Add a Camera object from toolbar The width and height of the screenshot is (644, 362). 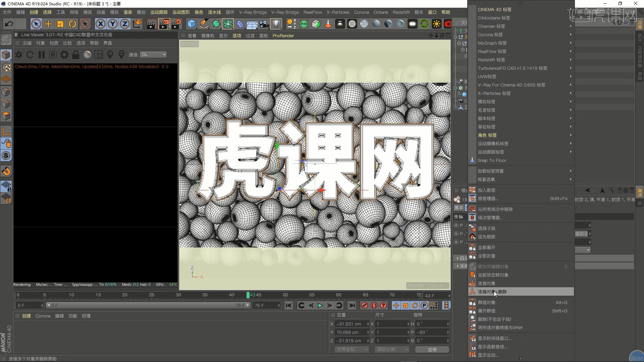pyautogui.click(x=264, y=24)
